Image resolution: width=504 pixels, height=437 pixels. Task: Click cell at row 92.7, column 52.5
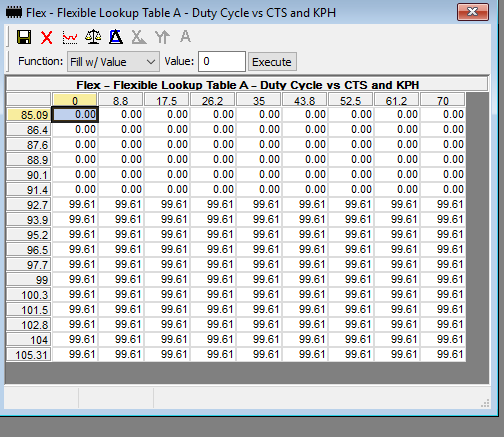click(x=351, y=204)
